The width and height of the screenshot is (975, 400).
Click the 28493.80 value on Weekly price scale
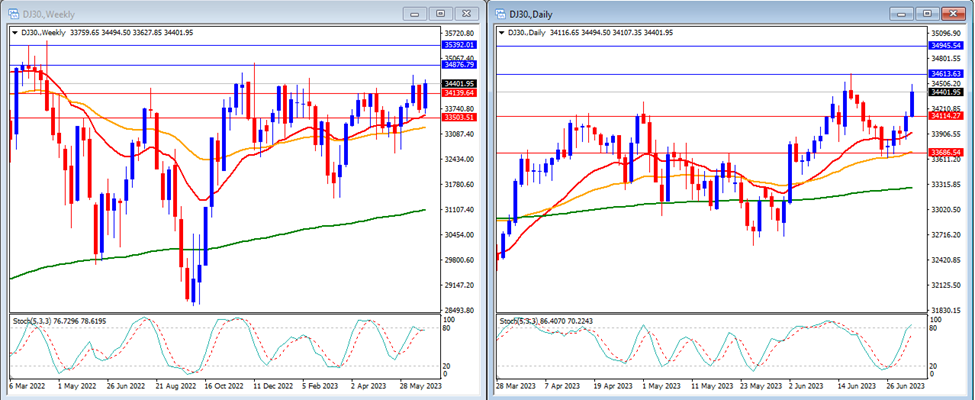click(460, 310)
